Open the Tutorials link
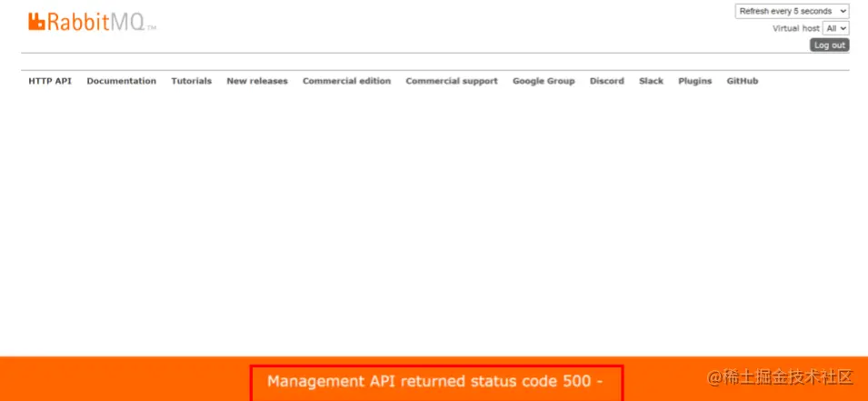 (x=192, y=81)
